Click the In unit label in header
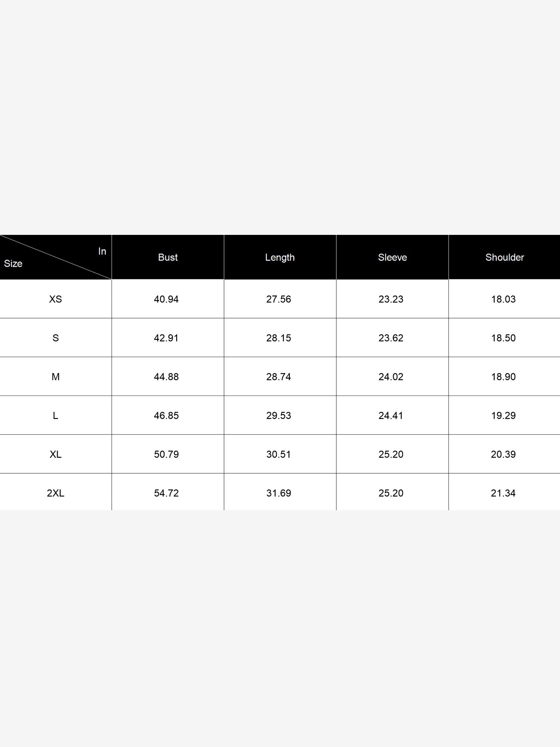Screen dimensions: 560x747 click(102, 251)
